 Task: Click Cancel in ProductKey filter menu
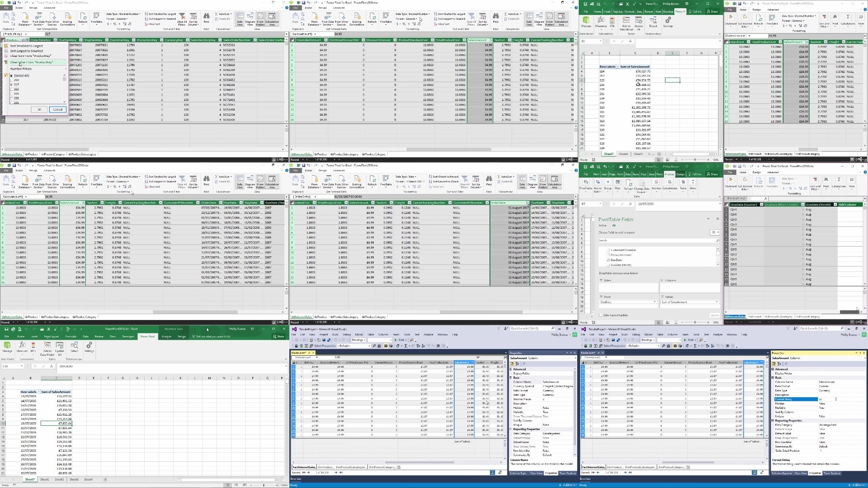[57, 110]
